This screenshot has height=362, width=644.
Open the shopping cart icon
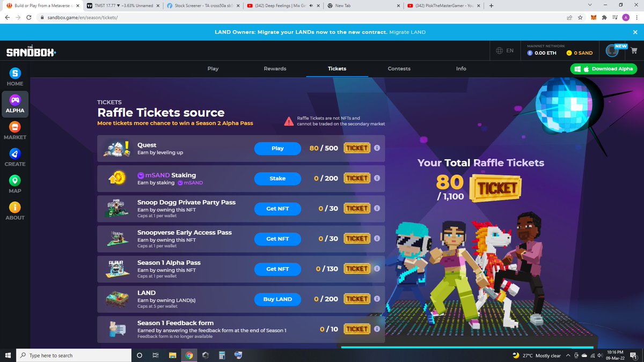(x=633, y=51)
